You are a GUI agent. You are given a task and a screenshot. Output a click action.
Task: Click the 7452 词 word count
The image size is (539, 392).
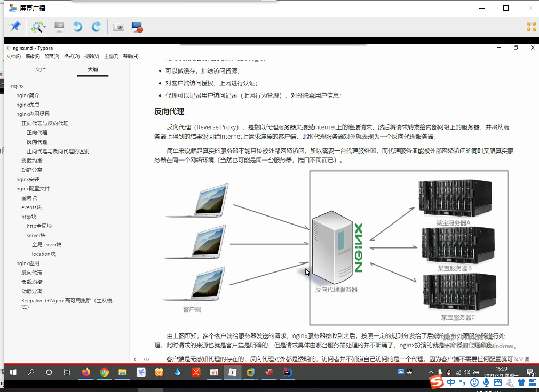(521, 359)
